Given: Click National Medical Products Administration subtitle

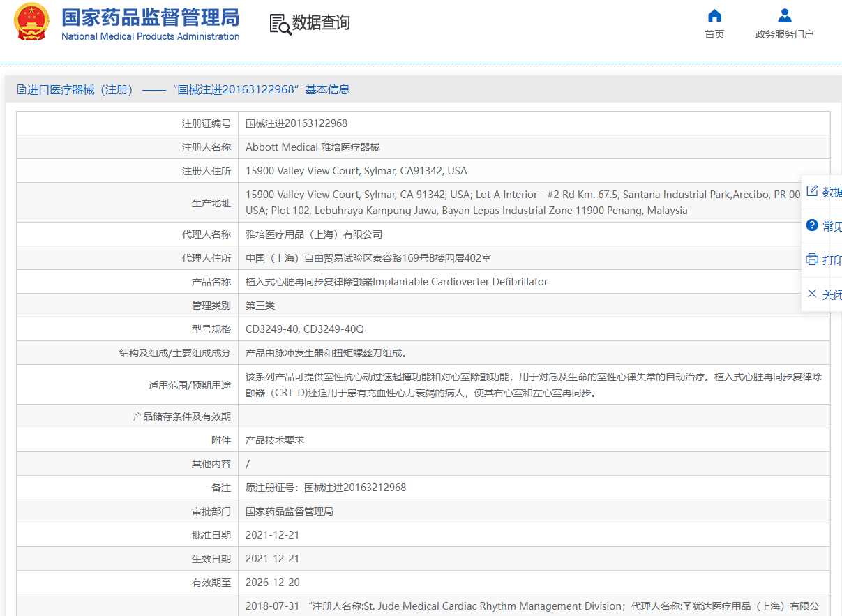Looking at the screenshot, I should [x=150, y=36].
